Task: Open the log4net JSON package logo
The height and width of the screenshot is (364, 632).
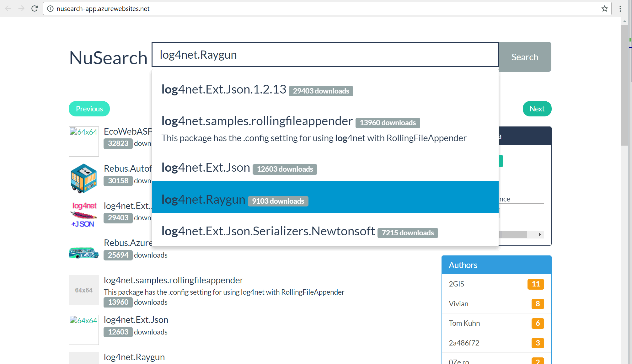Action: [x=84, y=215]
